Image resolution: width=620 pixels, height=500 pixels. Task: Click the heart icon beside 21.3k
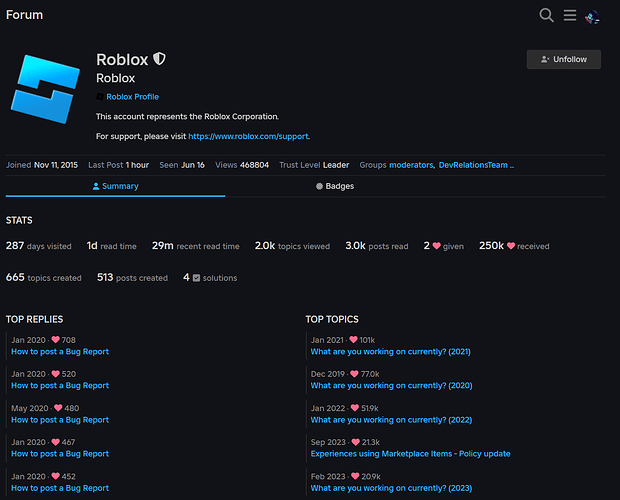tap(355, 442)
